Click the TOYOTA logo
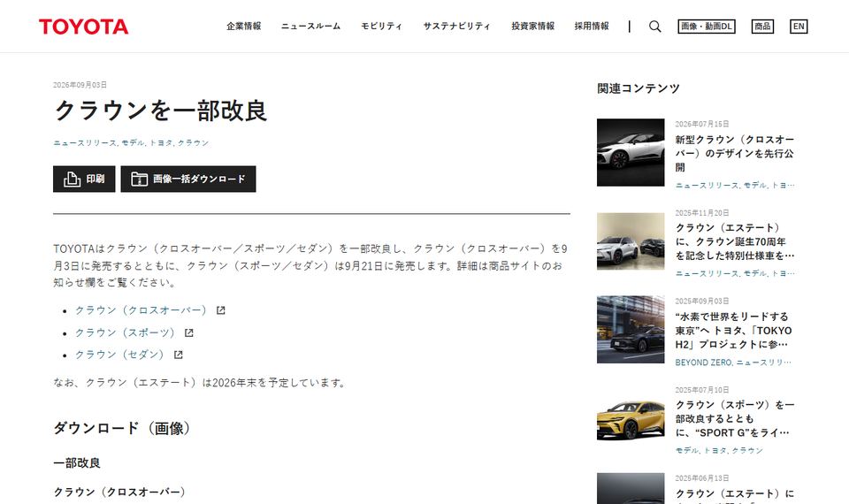 coord(83,27)
